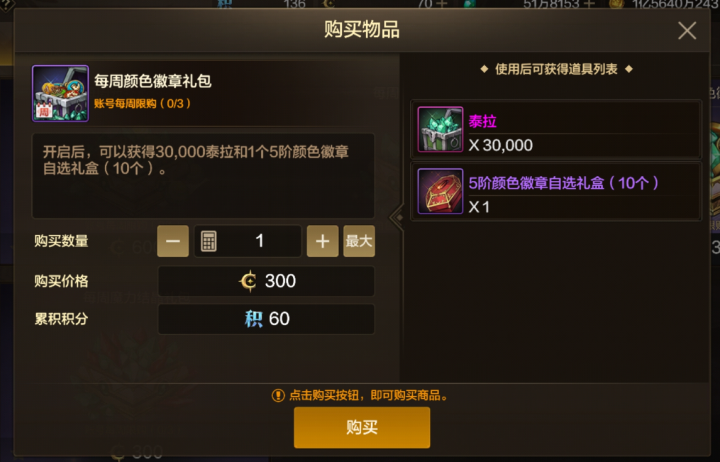
Task: Click the weekly color emblem gift pack icon
Action: 60,93
